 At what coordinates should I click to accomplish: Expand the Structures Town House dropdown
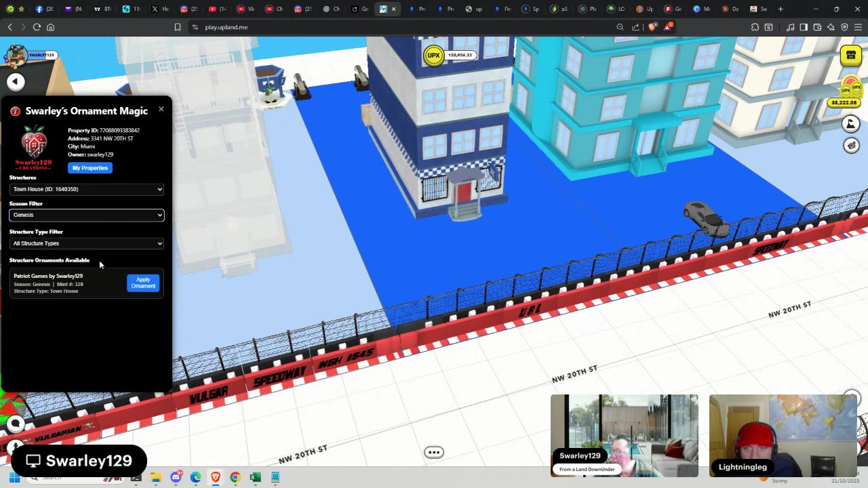[x=87, y=189]
